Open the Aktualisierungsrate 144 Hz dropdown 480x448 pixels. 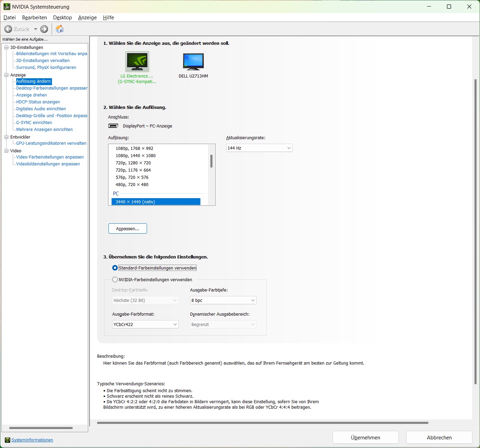click(x=259, y=148)
